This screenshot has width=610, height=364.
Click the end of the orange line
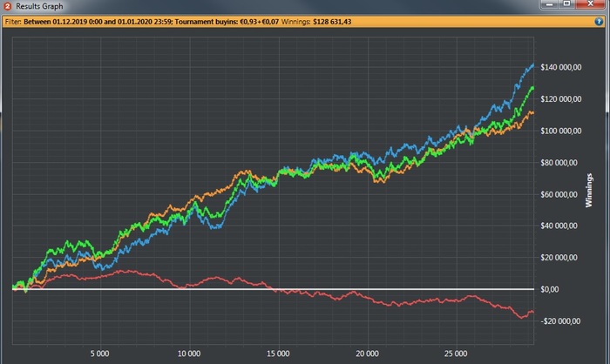pyautogui.click(x=532, y=113)
